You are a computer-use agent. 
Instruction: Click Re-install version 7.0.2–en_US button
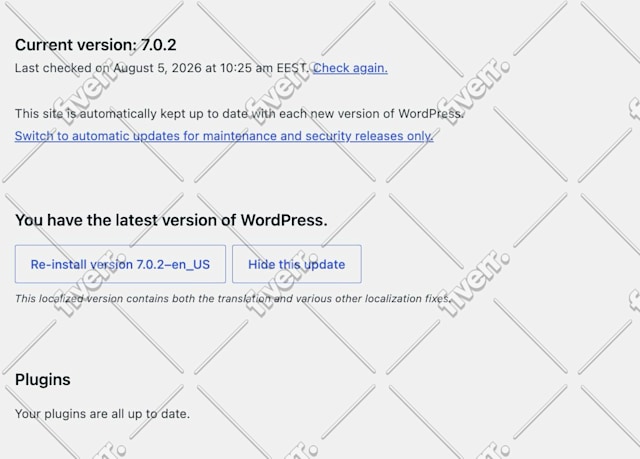120,264
